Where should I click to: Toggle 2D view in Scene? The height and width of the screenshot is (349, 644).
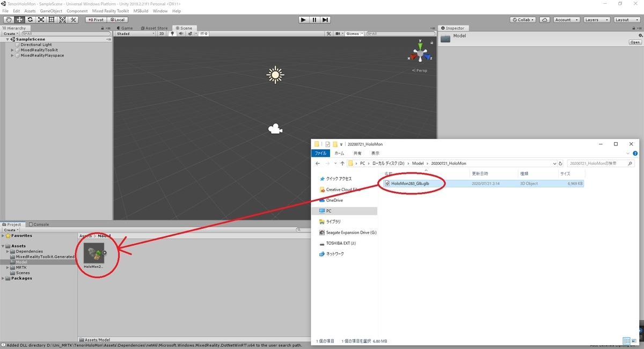pyautogui.click(x=162, y=34)
